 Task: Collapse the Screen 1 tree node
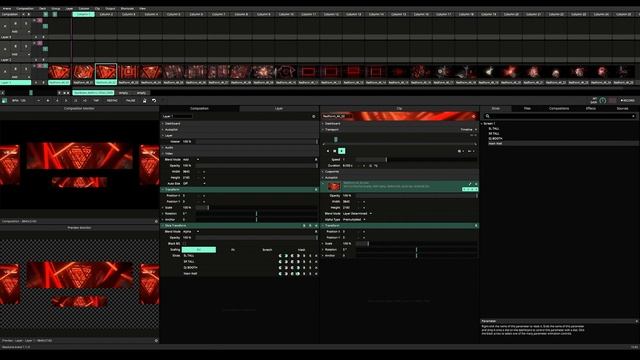(482, 123)
